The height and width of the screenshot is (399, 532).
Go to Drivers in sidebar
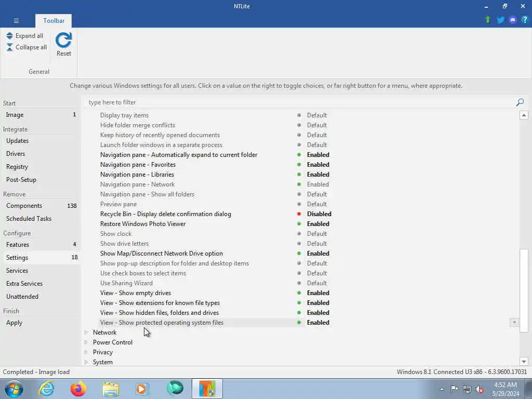(41, 154)
